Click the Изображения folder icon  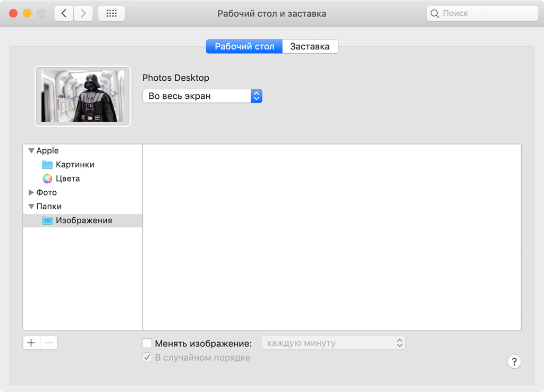47,220
